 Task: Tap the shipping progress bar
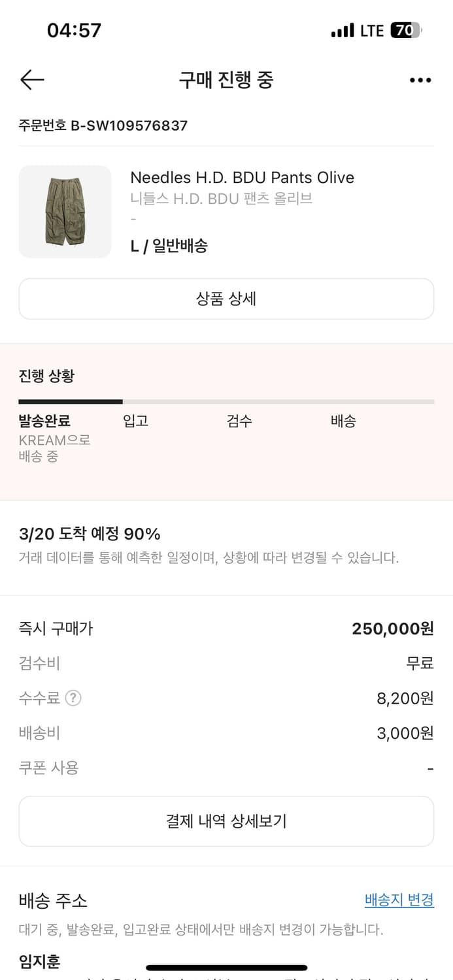pos(226,400)
